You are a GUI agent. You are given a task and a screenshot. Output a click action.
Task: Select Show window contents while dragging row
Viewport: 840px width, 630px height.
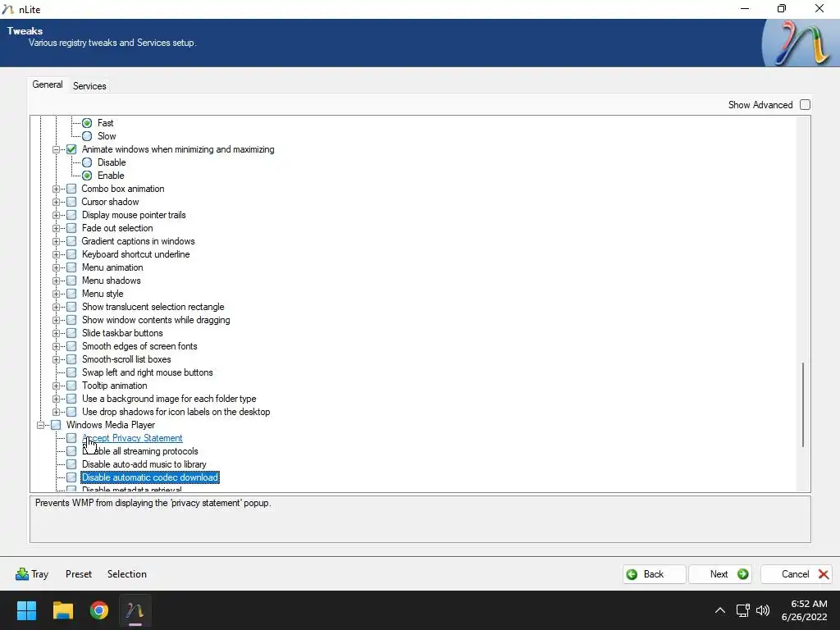click(156, 320)
